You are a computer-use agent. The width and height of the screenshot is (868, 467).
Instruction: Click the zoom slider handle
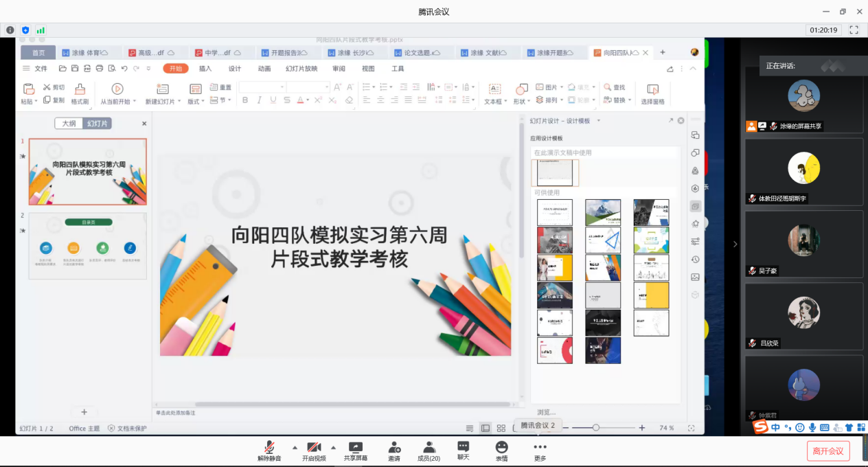click(x=596, y=428)
